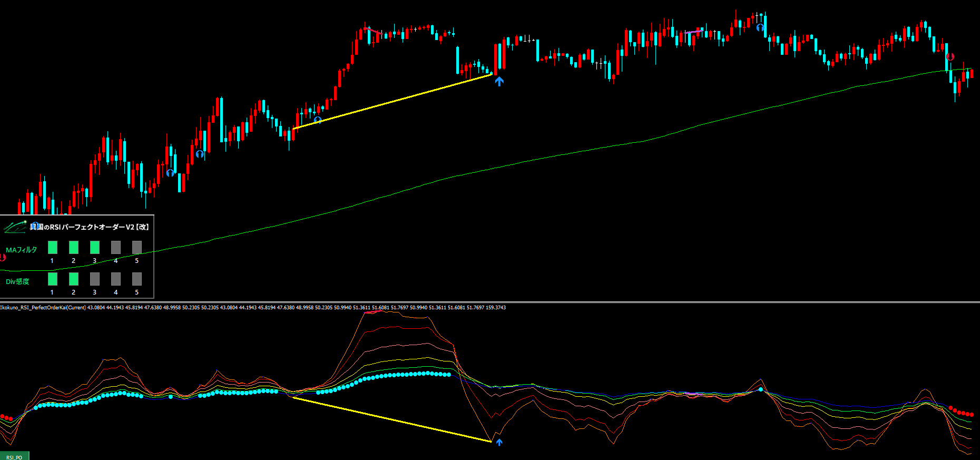Click the blue circled signal marker near the chart's highest peak
Screen dimensions: 980x460
[760, 27]
